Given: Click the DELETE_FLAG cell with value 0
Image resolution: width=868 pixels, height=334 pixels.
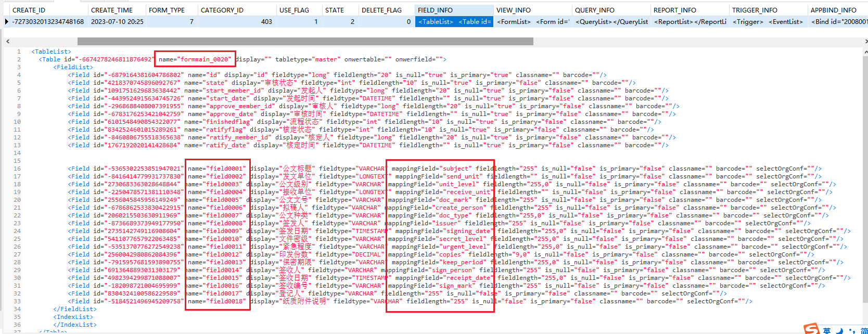Looking at the screenshot, I should point(387,21).
